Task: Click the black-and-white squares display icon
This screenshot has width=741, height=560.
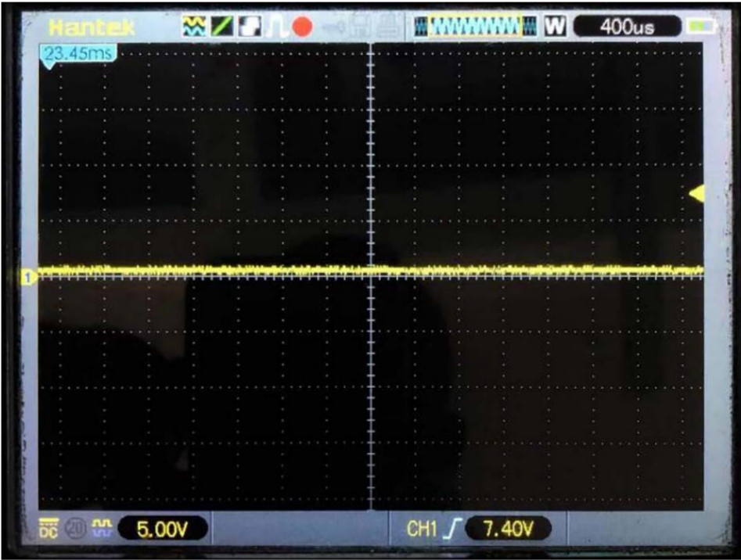Action: (250, 27)
